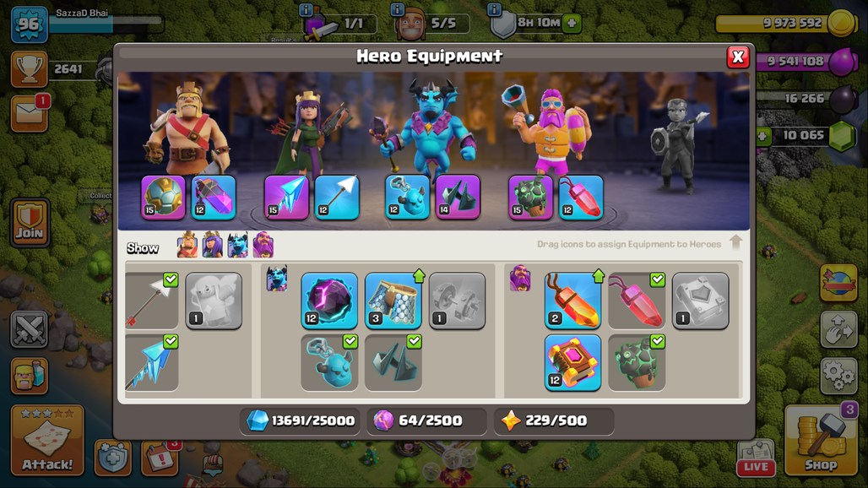The height and width of the screenshot is (488, 868).
Task: Filter equipment by Barbarian King portrait
Action: (187, 245)
